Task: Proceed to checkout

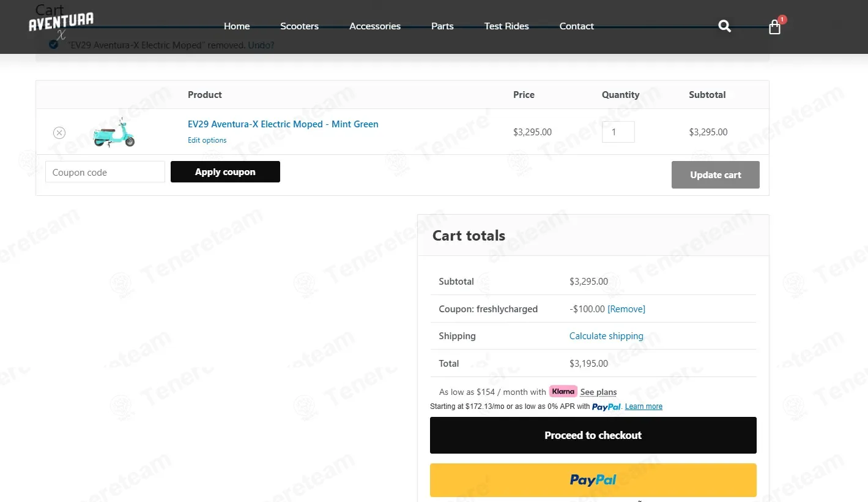Action: click(x=593, y=435)
